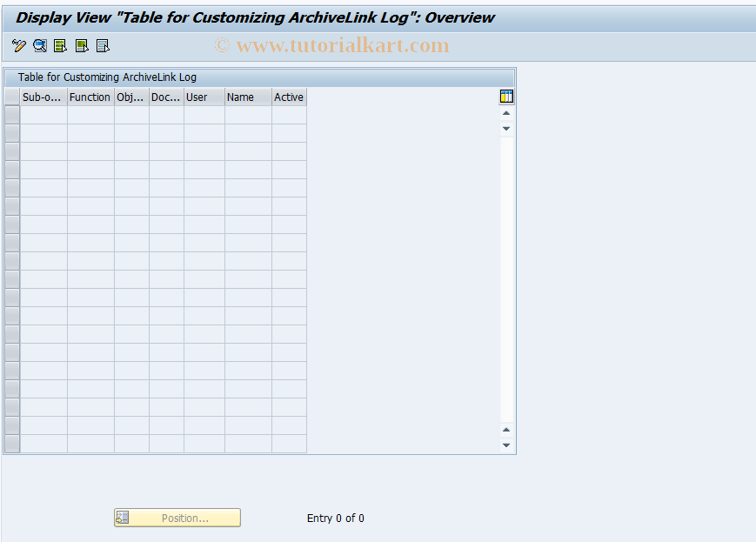Click the Choose magnifier icon

click(x=40, y=45)
